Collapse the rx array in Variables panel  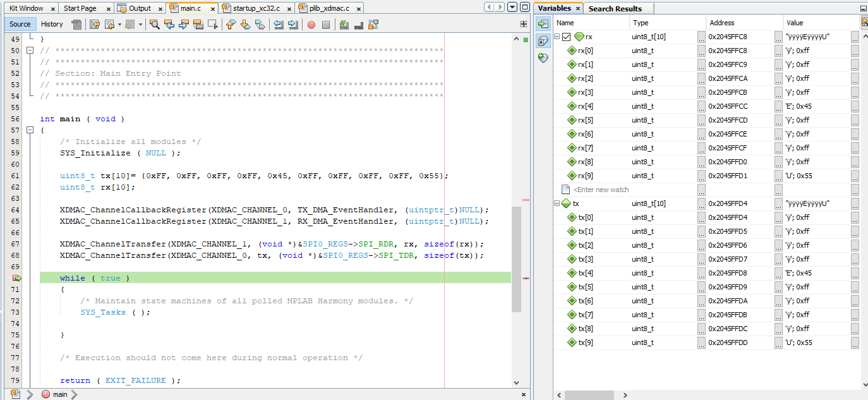[x=557, y=36]
